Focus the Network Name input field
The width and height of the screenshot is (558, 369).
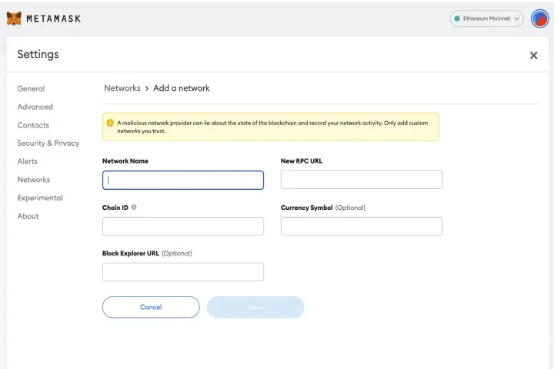pyautogui.click(x=183, y=180)
